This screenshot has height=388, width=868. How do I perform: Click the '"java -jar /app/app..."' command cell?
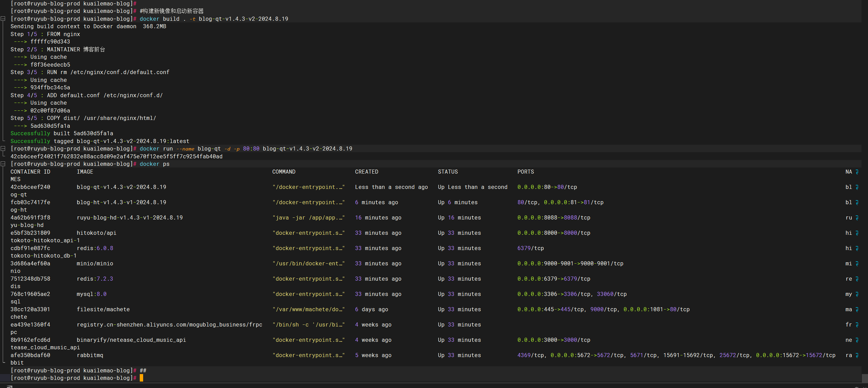pyautogui.click(x=309, y=218)
